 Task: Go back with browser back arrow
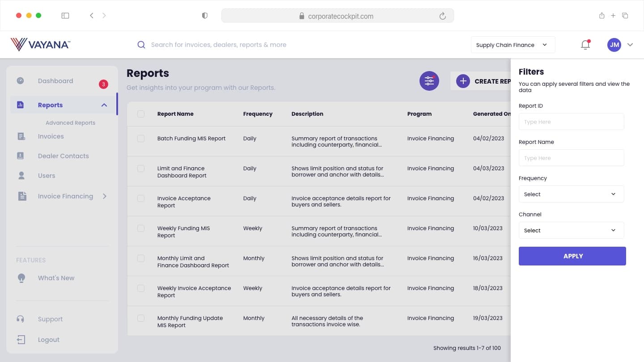coord(92,16)
